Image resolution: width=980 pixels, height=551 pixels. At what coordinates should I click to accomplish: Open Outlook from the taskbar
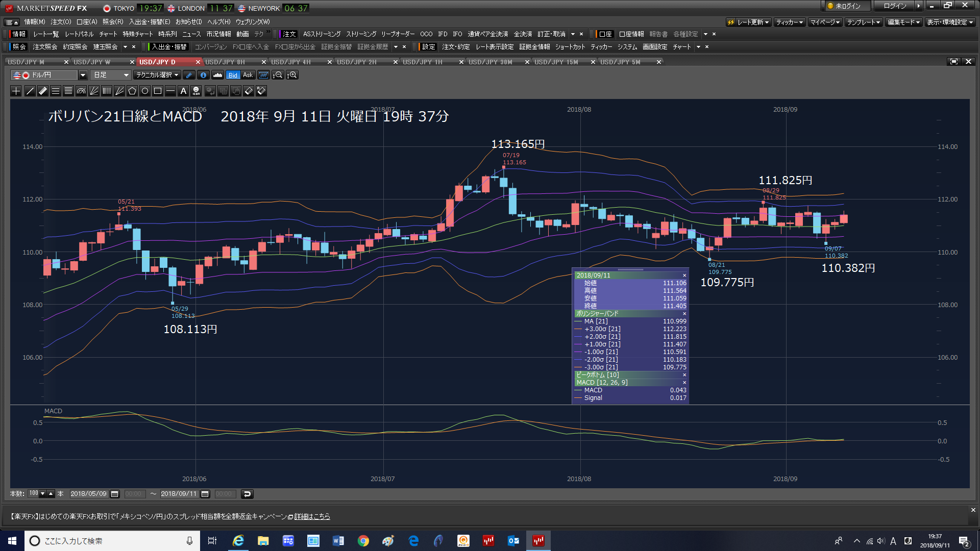pyautogui.click(x=513, y=541)
